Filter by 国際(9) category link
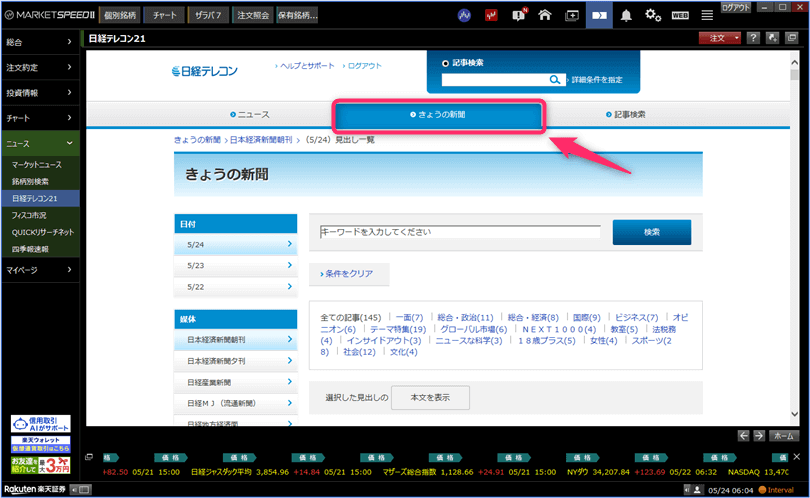 (587, 317)
